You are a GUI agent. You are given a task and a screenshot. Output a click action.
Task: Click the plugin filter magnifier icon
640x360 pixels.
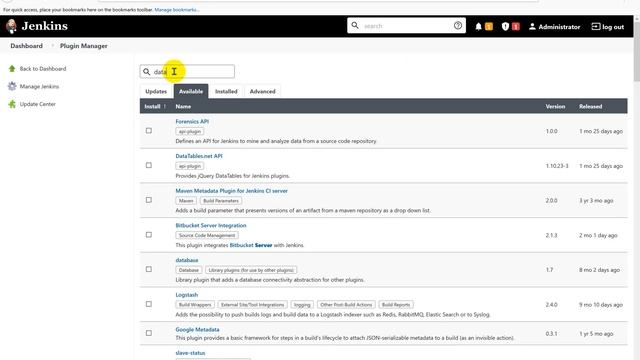[x=147, y=71]
